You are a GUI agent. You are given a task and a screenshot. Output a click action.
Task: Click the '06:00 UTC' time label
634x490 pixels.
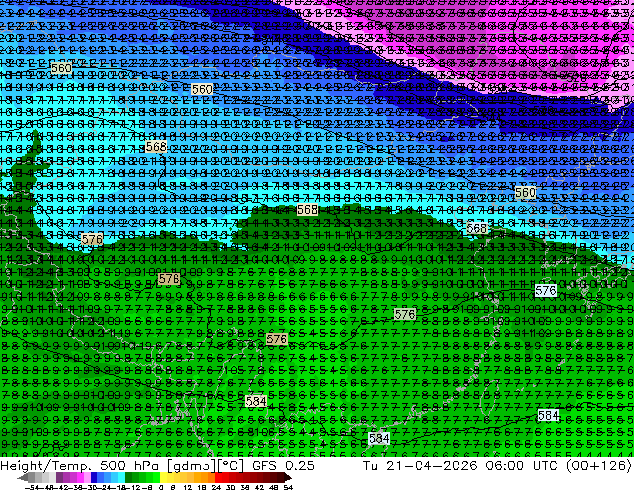524,466
